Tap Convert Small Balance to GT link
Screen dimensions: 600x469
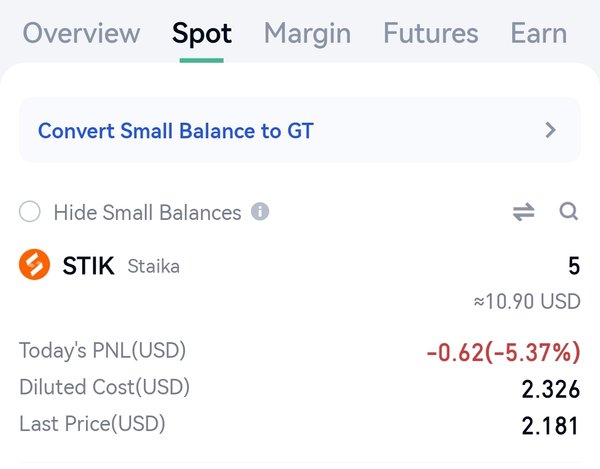[176, 131]
